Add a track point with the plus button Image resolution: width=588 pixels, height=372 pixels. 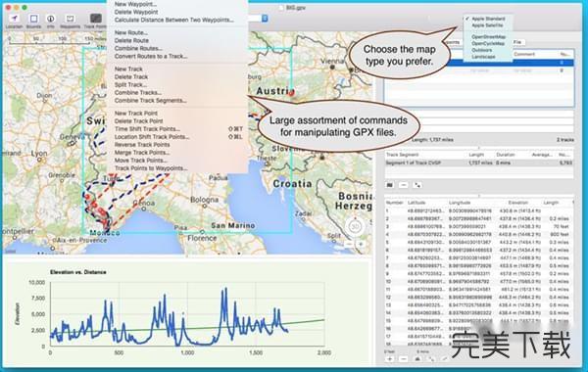coord(390,359)
